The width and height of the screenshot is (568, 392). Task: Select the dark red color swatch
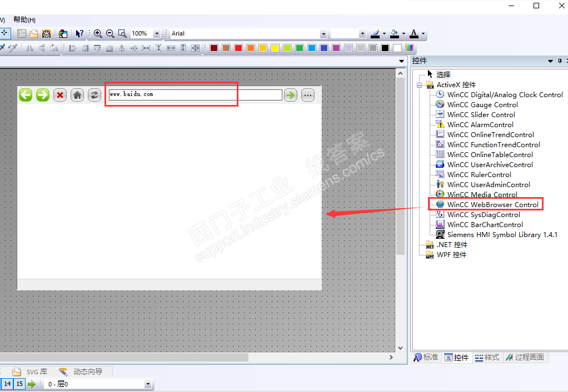[x=214, y=48]
